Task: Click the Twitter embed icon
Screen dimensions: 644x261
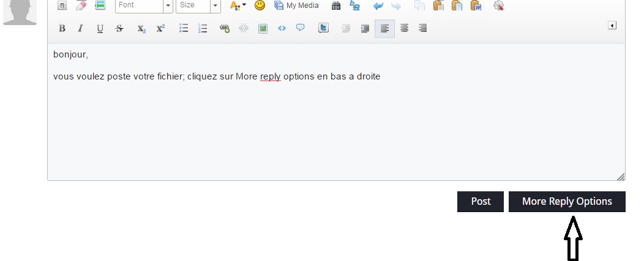Action: (324, 28)
